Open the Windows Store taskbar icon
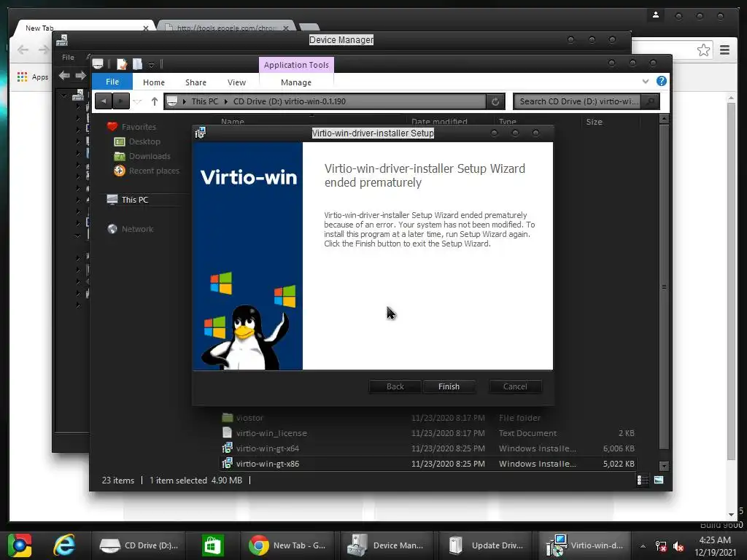Viewport: 747px width, 560px height. click(x=212, y=545)
